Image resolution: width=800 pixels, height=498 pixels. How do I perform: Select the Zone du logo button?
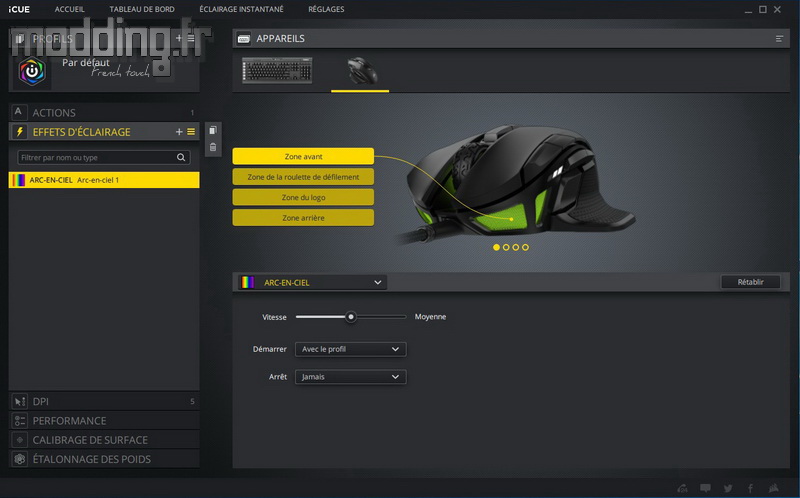(x=303, y=197)
